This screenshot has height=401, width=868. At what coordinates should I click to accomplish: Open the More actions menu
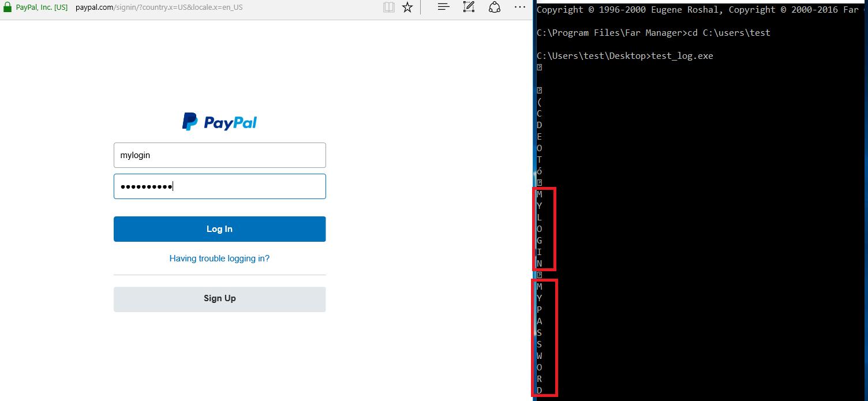(x=519, y=7)
